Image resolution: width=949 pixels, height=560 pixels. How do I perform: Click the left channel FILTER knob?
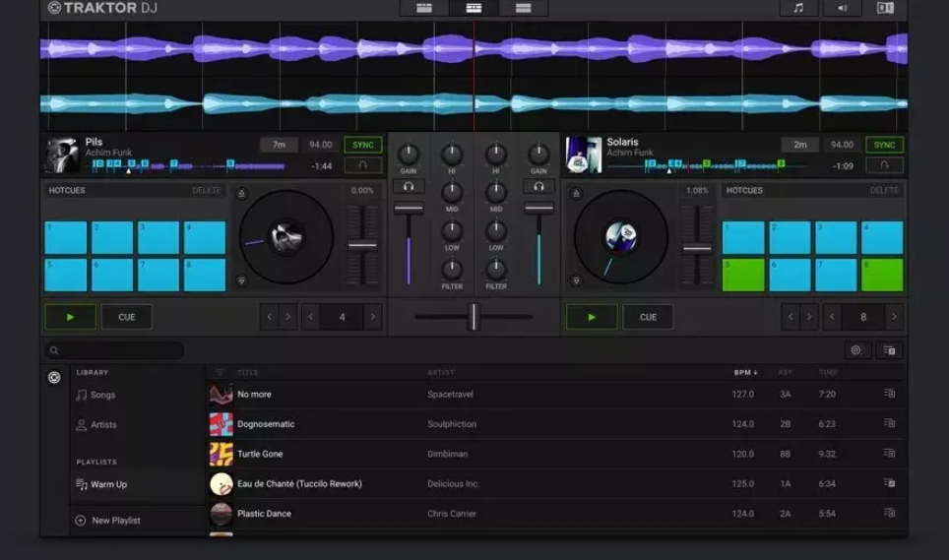pyautogui.click(x=452, y=270)
